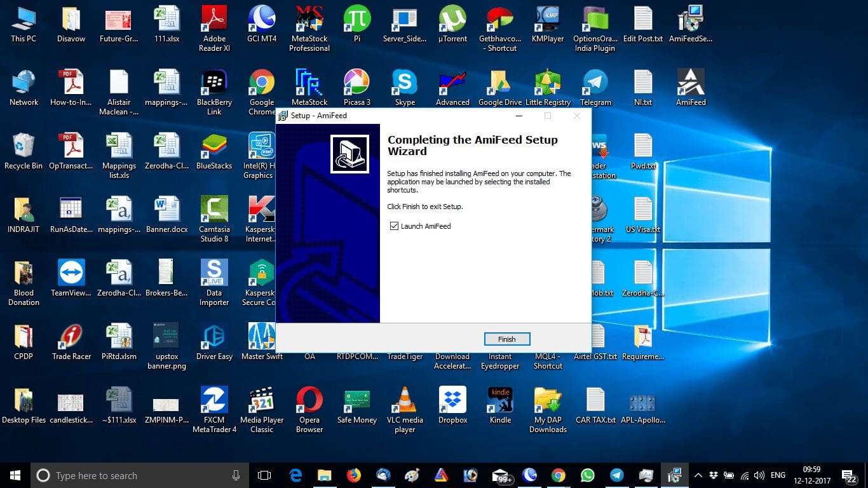Viewport: 868px width, 488px height.
Task: Select the US Visa.txt file
Action: 643,215
